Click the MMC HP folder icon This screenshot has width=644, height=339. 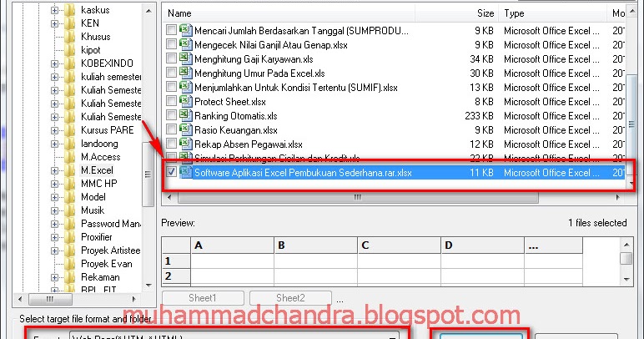click(70, 184)
